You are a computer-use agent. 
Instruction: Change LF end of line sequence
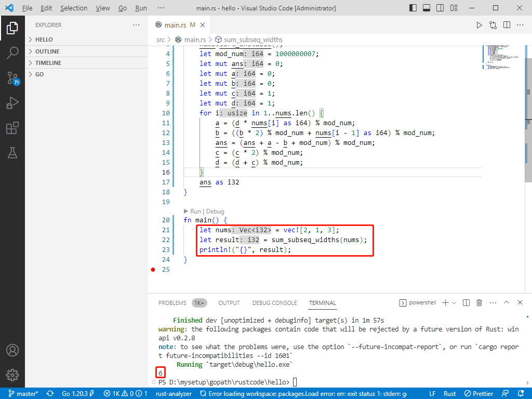click(432, 394)
